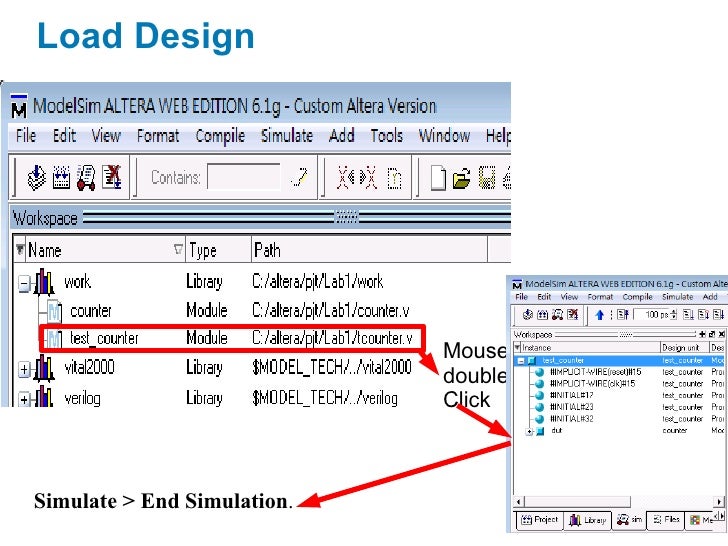Click Run icon right of 100 ps field
Image resolution: width=728 pixels, height=546 pixels.
688,315
